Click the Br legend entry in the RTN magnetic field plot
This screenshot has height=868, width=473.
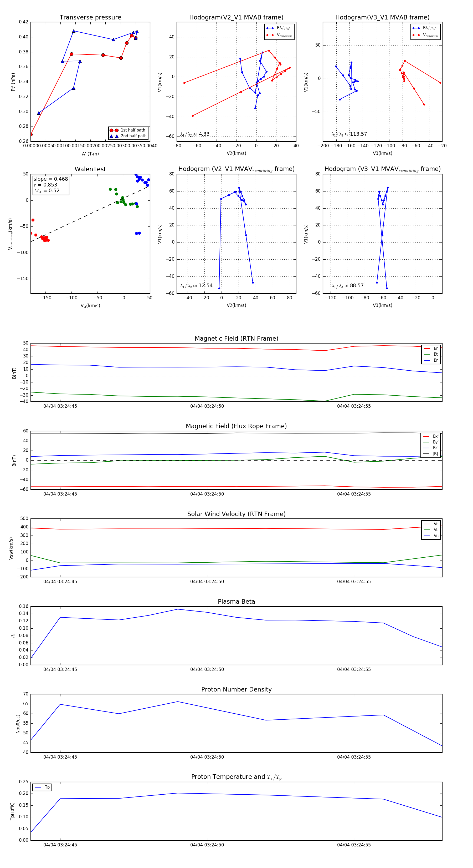click(431, 349)
